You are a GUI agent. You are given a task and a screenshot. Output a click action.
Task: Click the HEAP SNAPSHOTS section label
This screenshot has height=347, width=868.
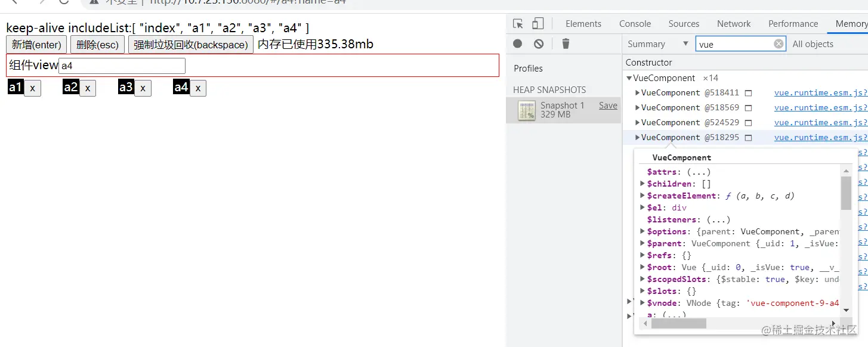coord(549,90)
